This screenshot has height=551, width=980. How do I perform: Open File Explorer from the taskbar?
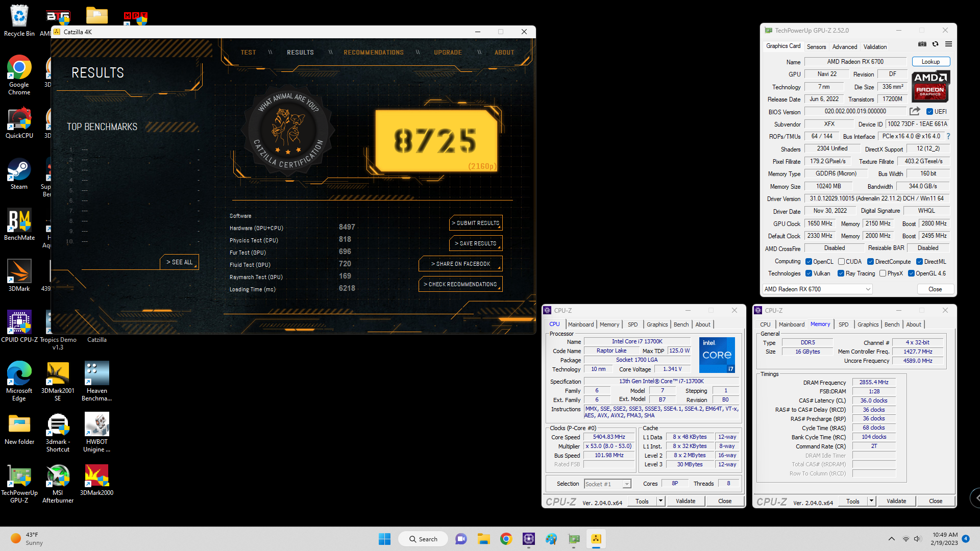tap(483, 539)
